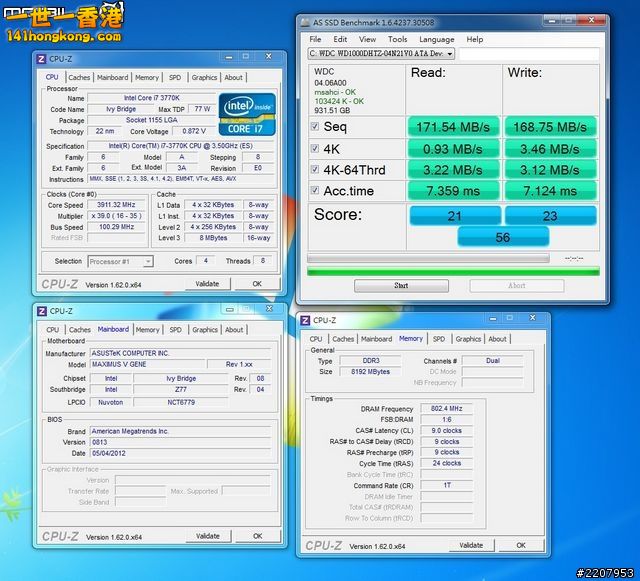Screen dimensions: 640x581
Task: Click the AS SSD Benchmark title bar icon
Action: coord(305,24)
